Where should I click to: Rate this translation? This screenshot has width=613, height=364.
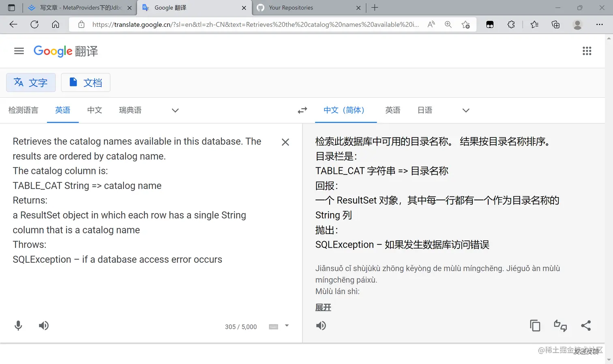point(560,325)
